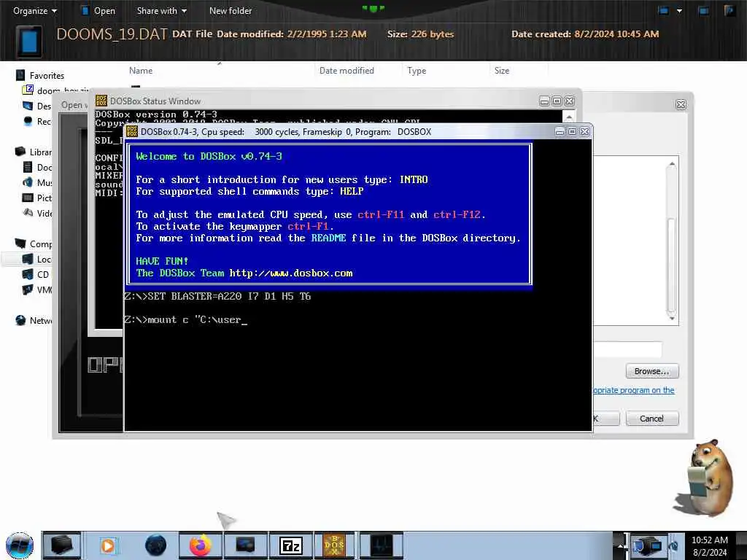Click the Browse... button in Open with dialog
747x560 pixels.
651,371
